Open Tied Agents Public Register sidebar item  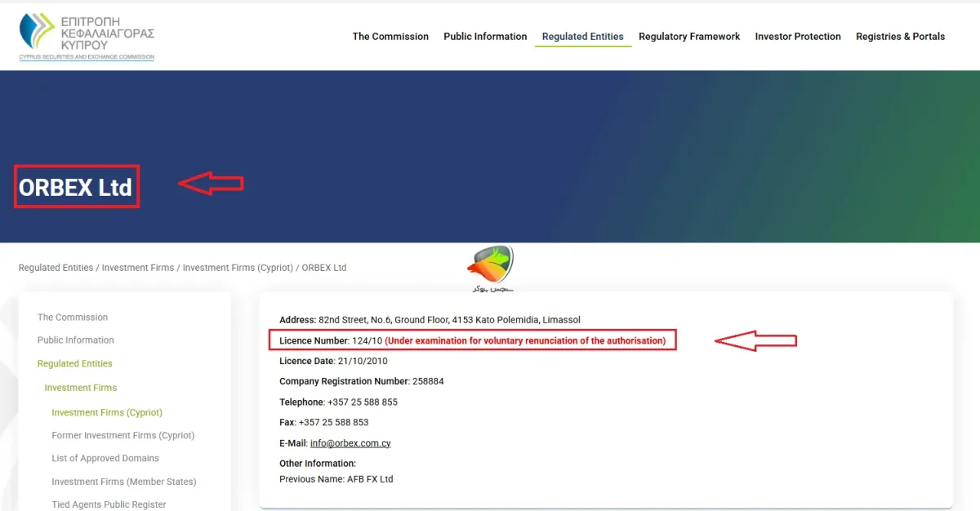point(109,504)
